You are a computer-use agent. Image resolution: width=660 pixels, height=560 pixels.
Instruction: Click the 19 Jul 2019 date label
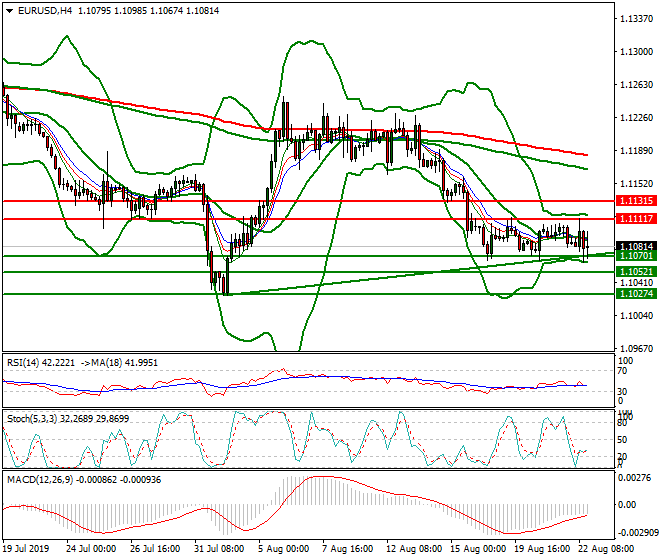(x=26, y=549)
